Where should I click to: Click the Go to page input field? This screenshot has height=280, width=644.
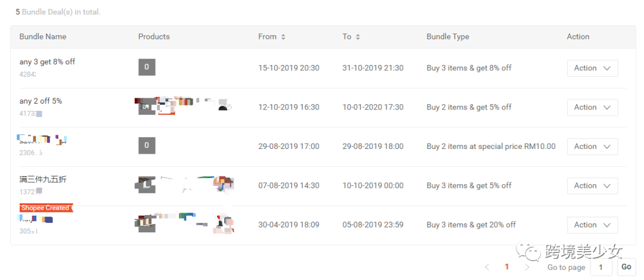click(601, 267)
